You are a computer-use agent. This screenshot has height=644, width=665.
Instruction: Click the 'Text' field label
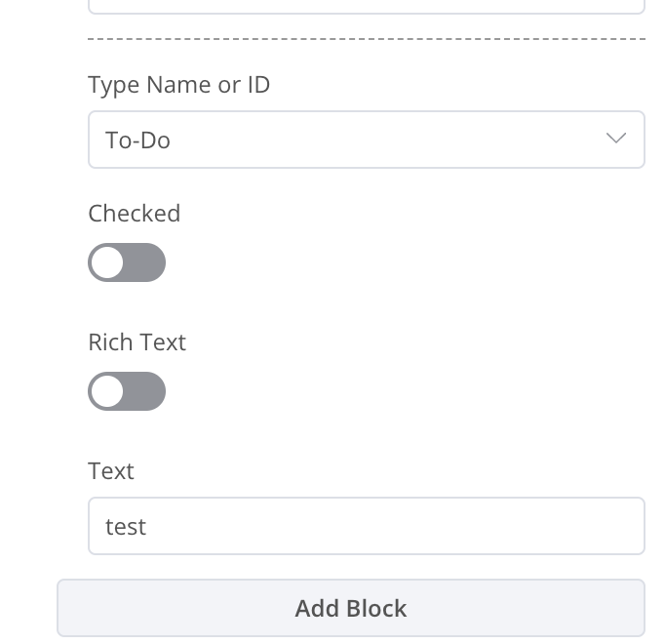tap(110, 471)
